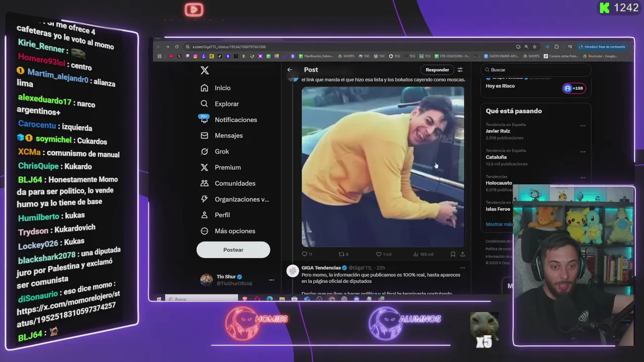Viewport: 644px width, 362px height.
Task: Open Discord from the taskbar
Action: coord(356,299)
